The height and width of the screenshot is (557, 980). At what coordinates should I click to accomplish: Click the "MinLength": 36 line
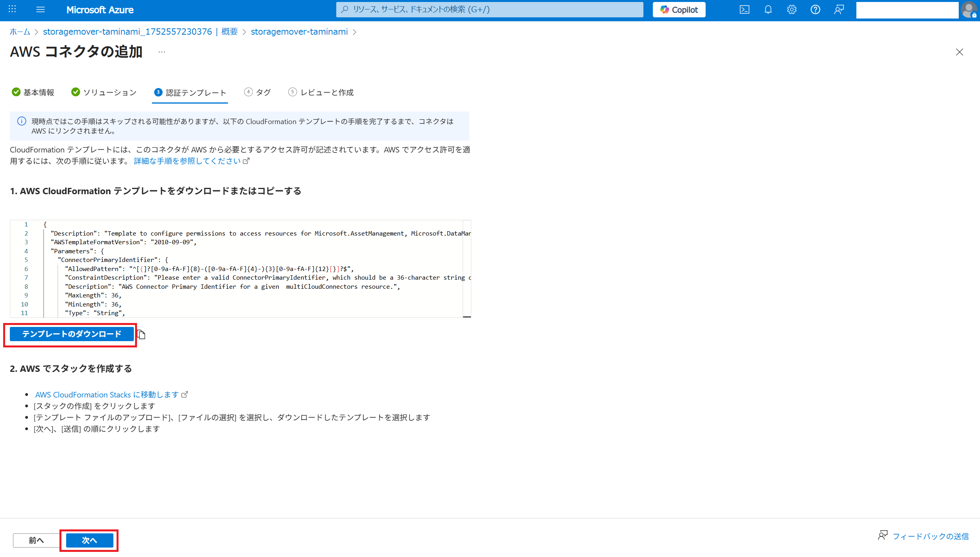(x=93, y=304)
